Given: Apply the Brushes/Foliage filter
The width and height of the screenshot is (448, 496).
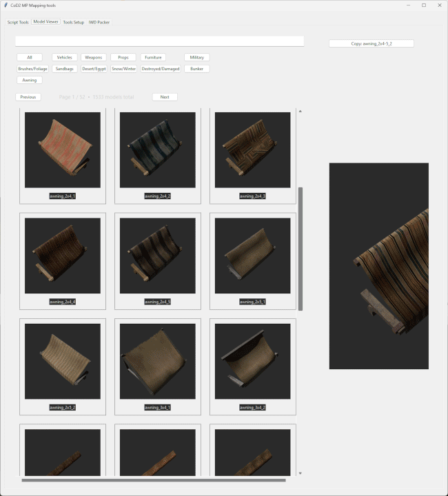Looking at the screenshot, I should 32,69.
